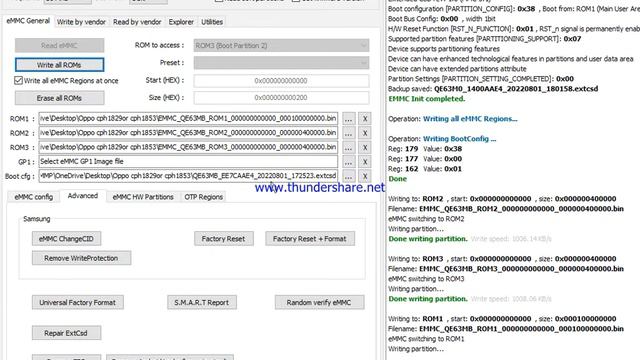The height and width of the screenshot is (360, 640).
Task: Switch to the eMMC General tab
Action: point(28,21)
